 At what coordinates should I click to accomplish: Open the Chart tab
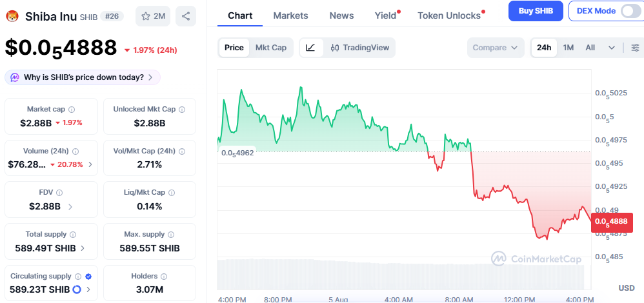[240, 15]
